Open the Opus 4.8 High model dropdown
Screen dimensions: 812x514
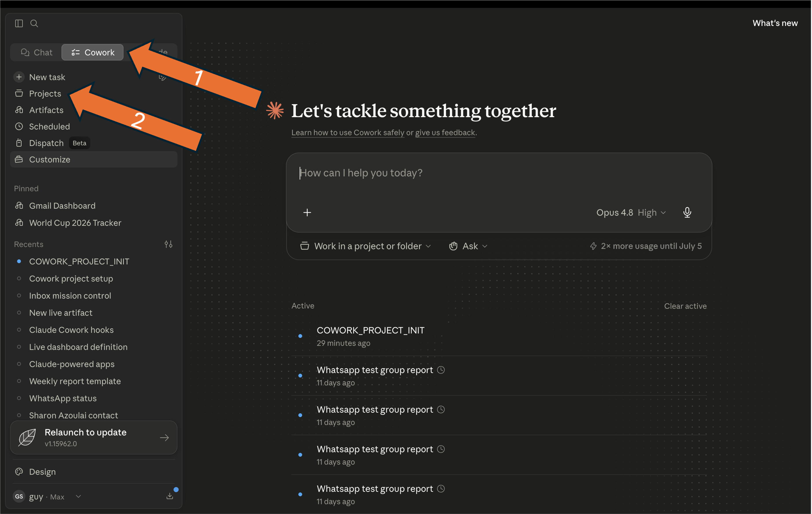tap(631, 212)
